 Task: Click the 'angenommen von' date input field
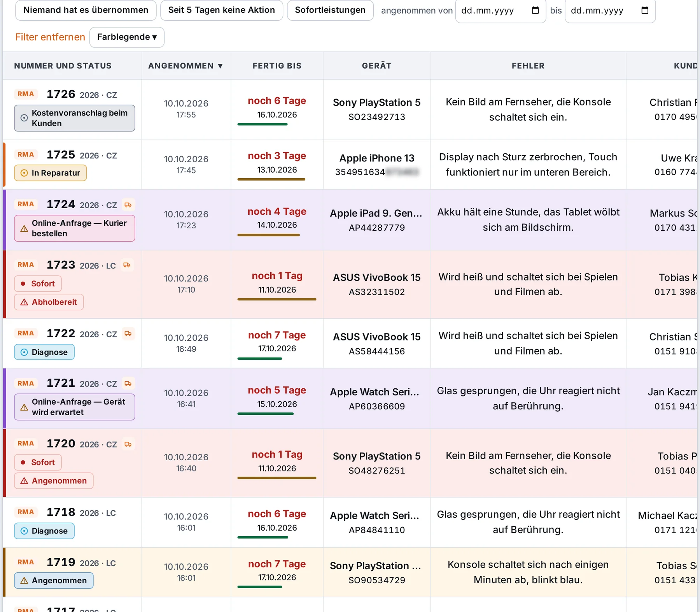coord(500,11)
